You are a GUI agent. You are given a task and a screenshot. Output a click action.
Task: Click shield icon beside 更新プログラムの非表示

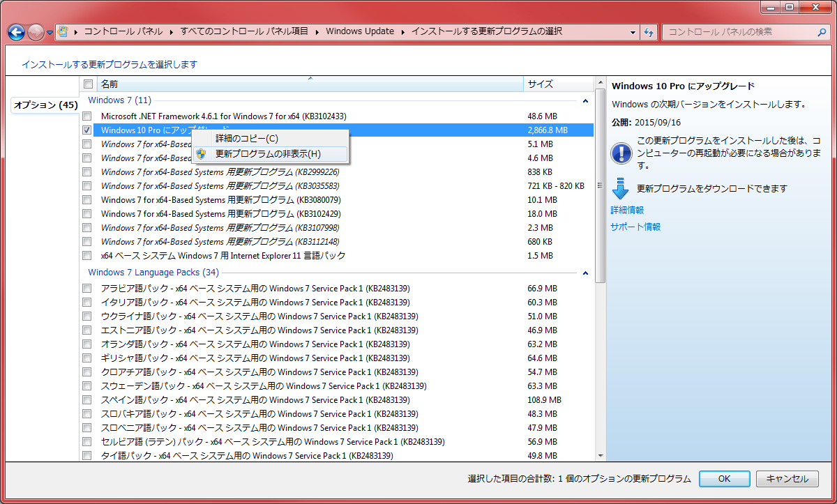[201, 154]
